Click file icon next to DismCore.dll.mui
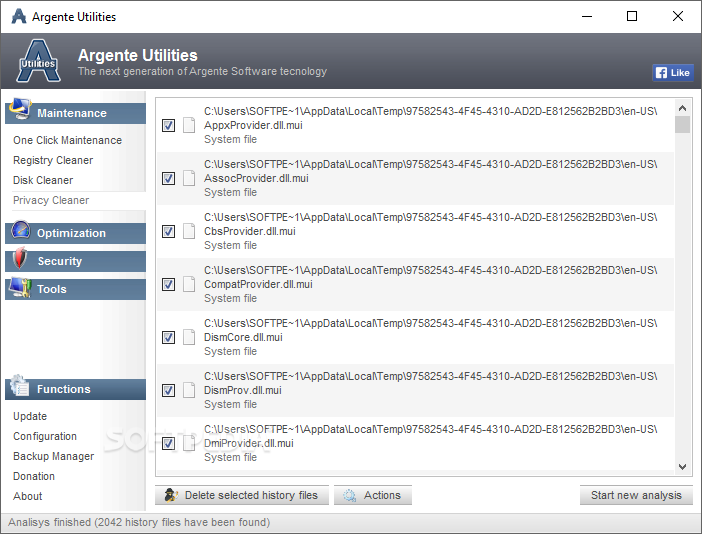 (x=189, y=337)
